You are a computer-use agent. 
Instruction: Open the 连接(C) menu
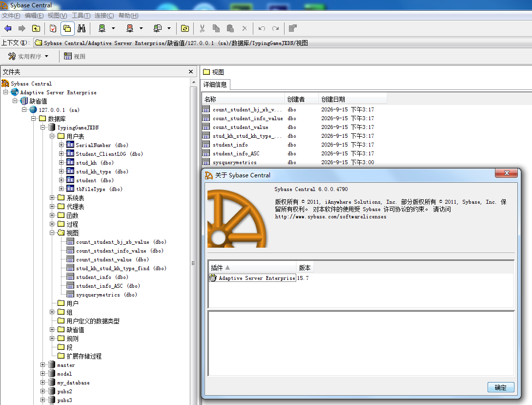(104, 16)
